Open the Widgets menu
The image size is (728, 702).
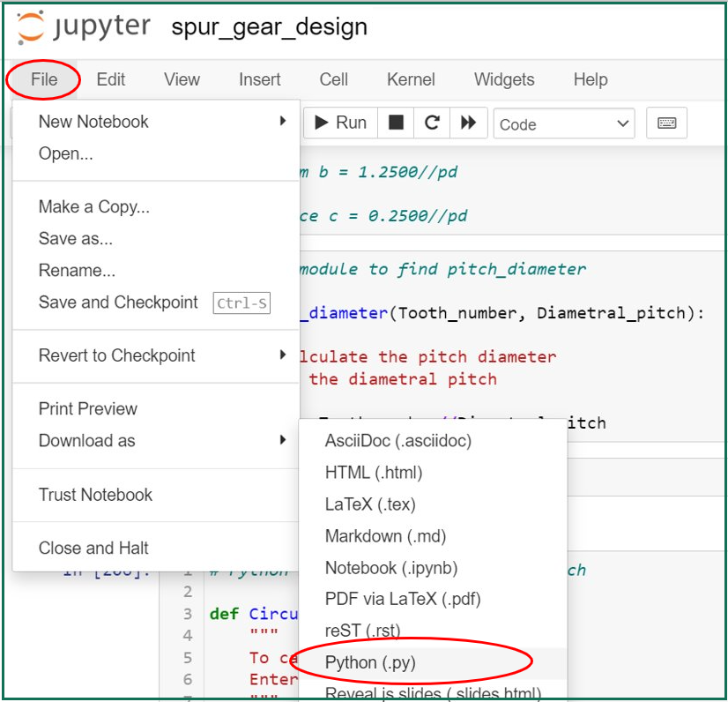pos(503,79)
